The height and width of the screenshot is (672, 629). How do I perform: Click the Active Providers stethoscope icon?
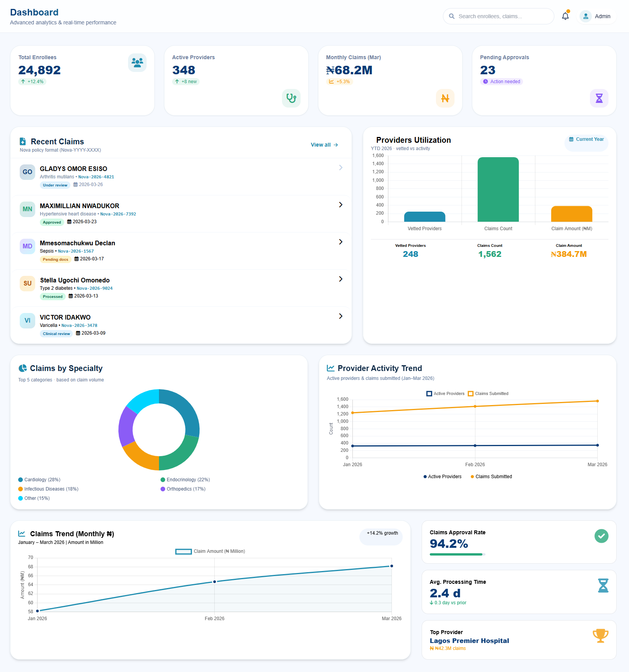pyautogui.click(x=291, y=98)
